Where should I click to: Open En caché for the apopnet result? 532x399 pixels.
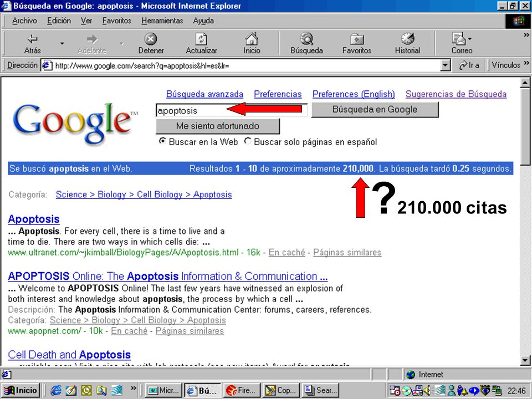coord(129,331)
